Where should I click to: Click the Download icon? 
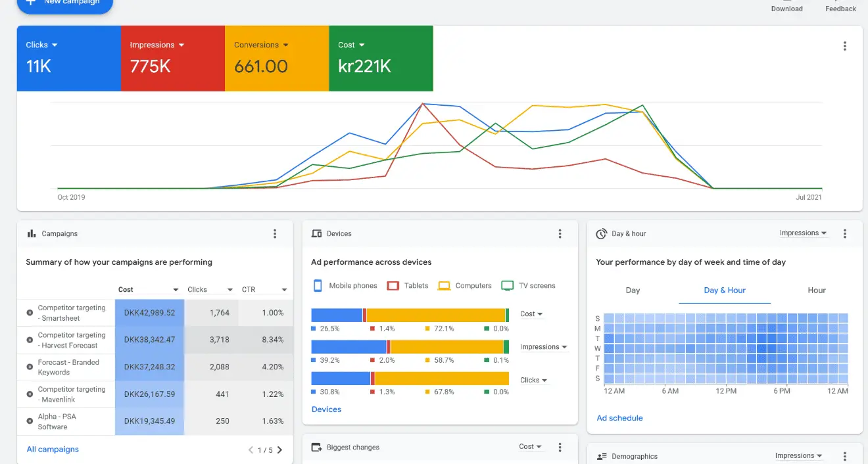786,3
